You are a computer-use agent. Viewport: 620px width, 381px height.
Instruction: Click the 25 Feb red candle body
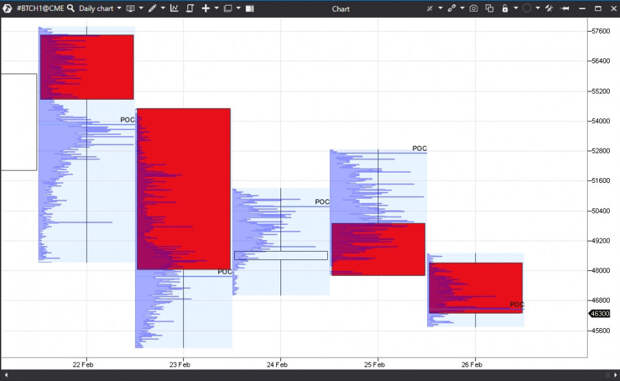[x=378, y=249]
